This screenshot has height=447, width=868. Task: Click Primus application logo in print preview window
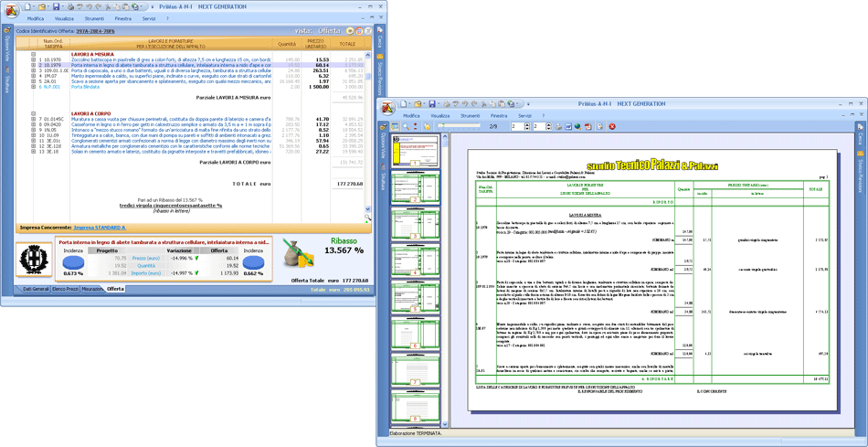click(386, 106)
